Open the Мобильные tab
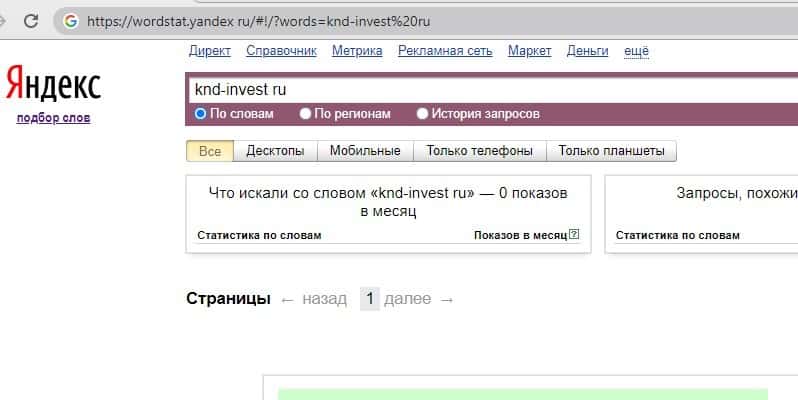798x400 pixels. point(365,151)
